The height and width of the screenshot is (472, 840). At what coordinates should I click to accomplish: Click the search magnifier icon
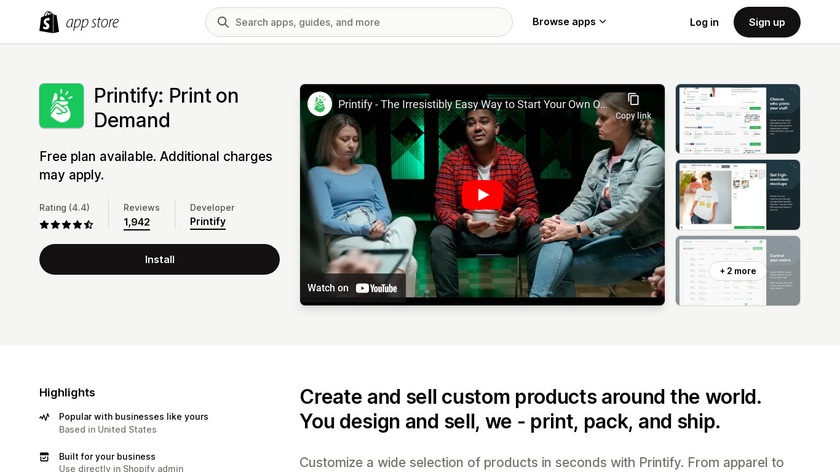point(223,22)
